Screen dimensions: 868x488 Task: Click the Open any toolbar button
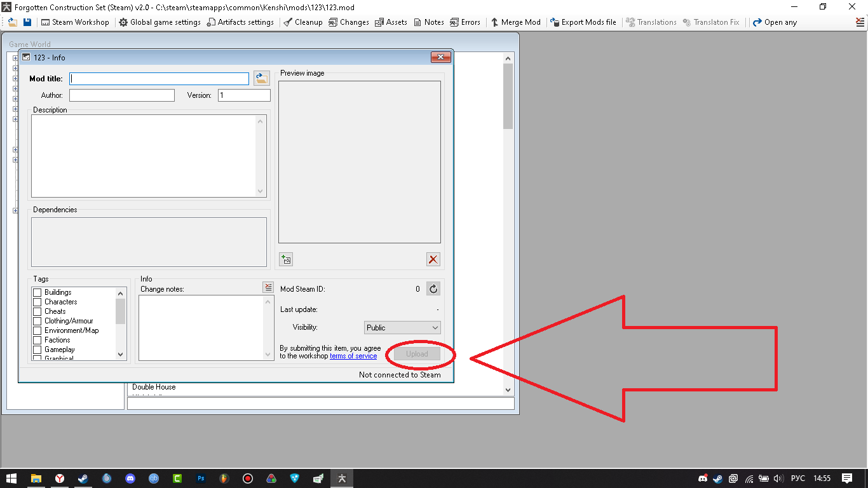(775, 22)
